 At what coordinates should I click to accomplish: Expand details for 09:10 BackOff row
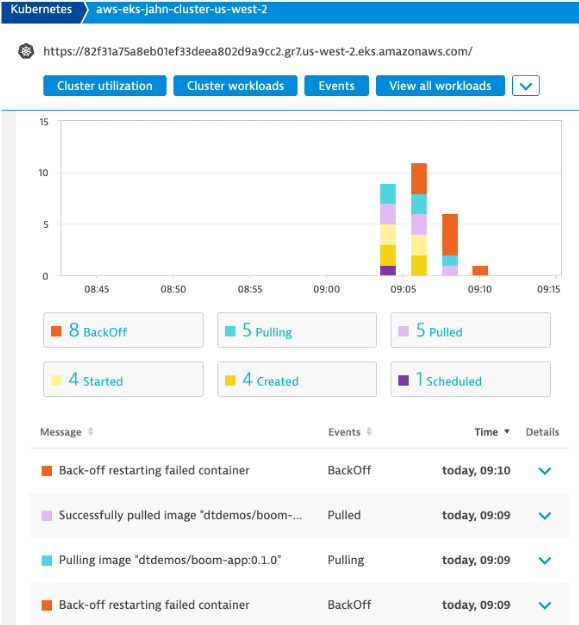pos(545,471)
